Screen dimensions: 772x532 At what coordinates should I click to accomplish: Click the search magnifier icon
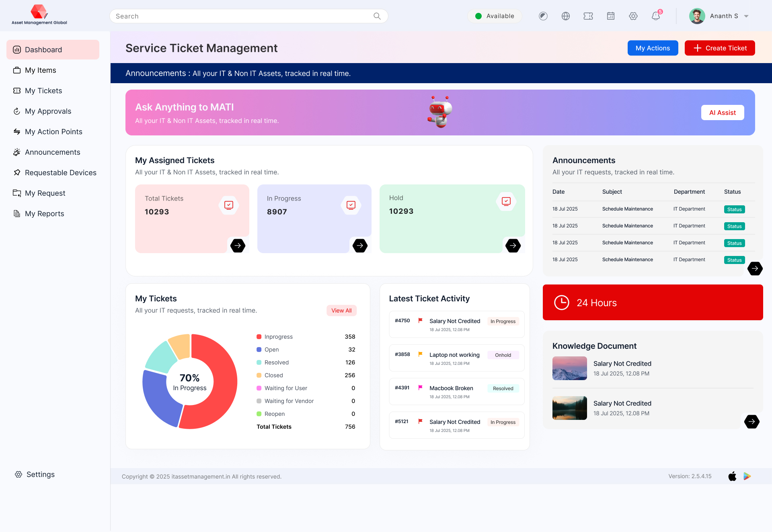[x=377, y=16]
